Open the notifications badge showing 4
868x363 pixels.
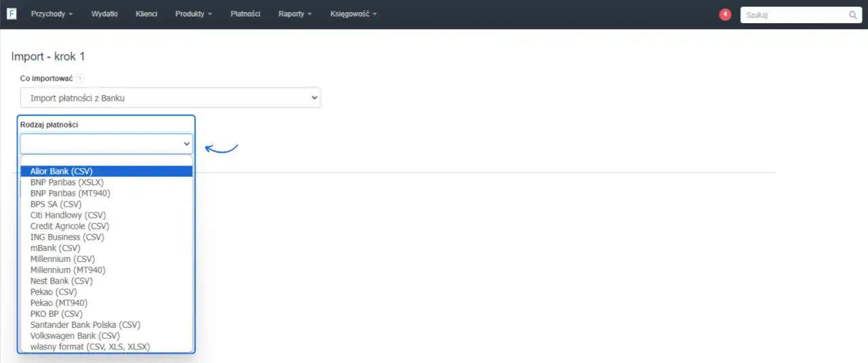coord(725,14)
